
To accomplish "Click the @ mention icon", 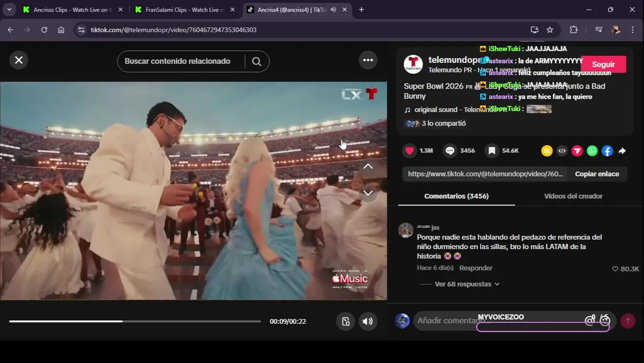I will pos(590,321).
